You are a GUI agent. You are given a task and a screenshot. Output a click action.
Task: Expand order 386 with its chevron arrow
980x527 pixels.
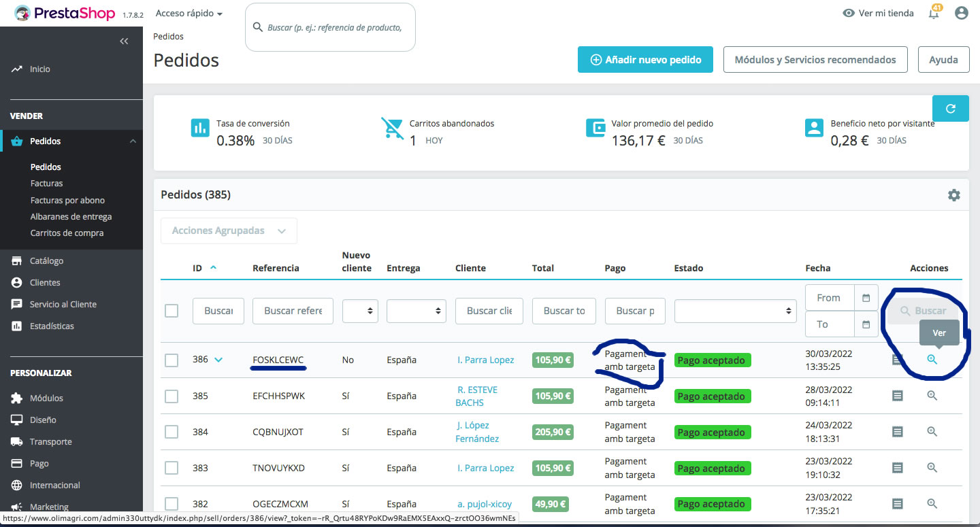tap(217, 360)
